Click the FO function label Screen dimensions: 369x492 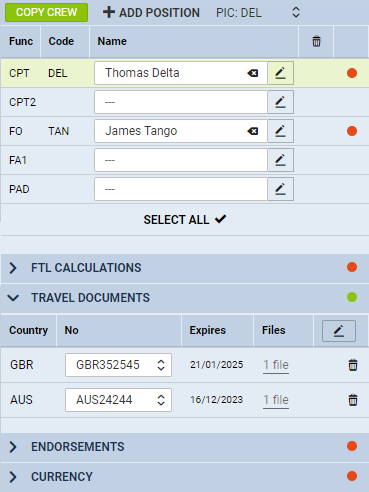click(16, 131)
